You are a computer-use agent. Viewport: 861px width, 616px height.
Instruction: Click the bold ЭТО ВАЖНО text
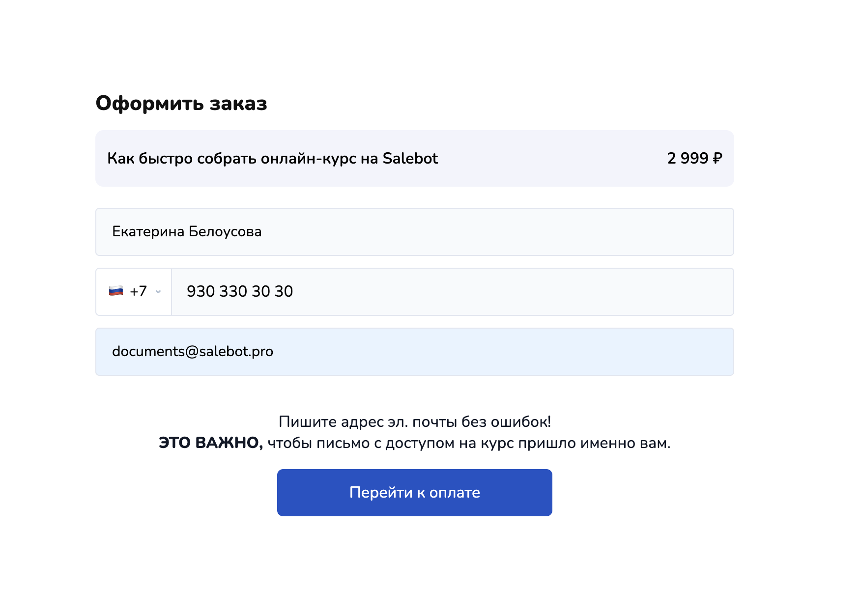click(211, 443)
